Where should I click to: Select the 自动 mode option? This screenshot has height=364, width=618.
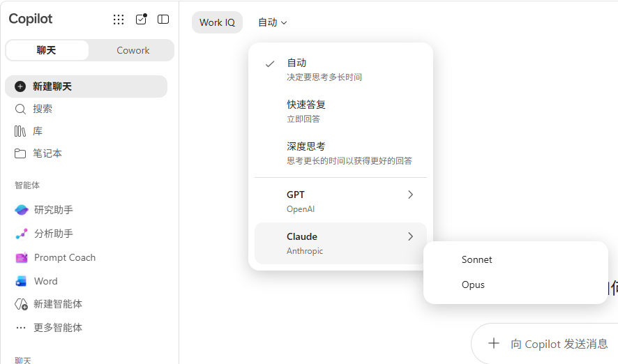coord(340,69)
